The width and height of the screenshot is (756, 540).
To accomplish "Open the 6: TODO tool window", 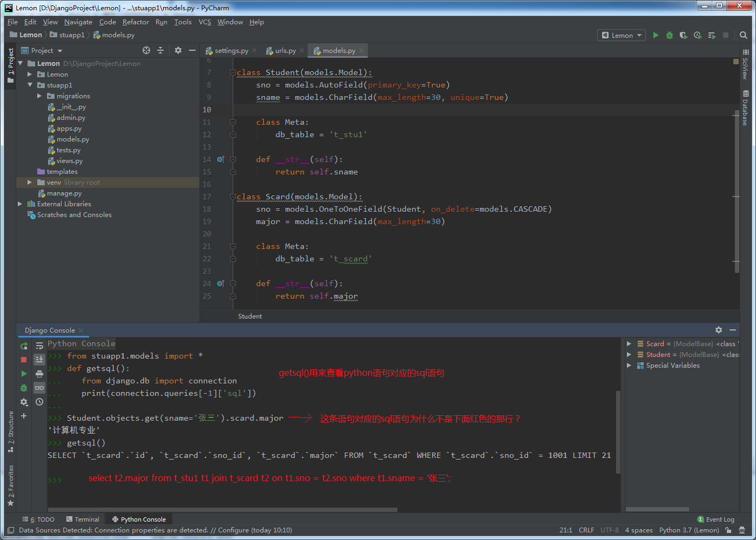I will (38, 519).
